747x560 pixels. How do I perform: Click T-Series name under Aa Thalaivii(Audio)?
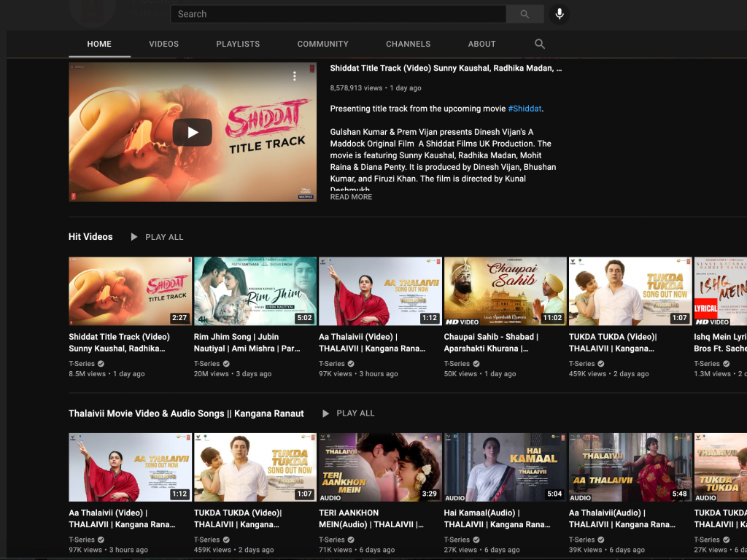[581, 540]
